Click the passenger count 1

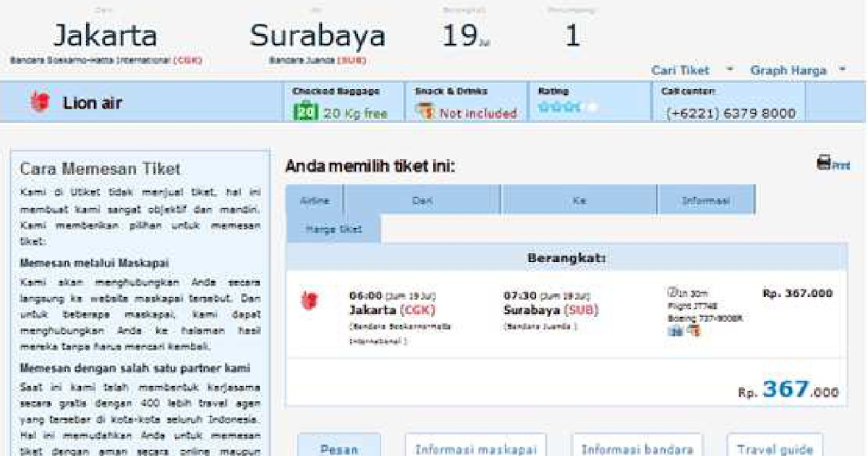[572, 35]
